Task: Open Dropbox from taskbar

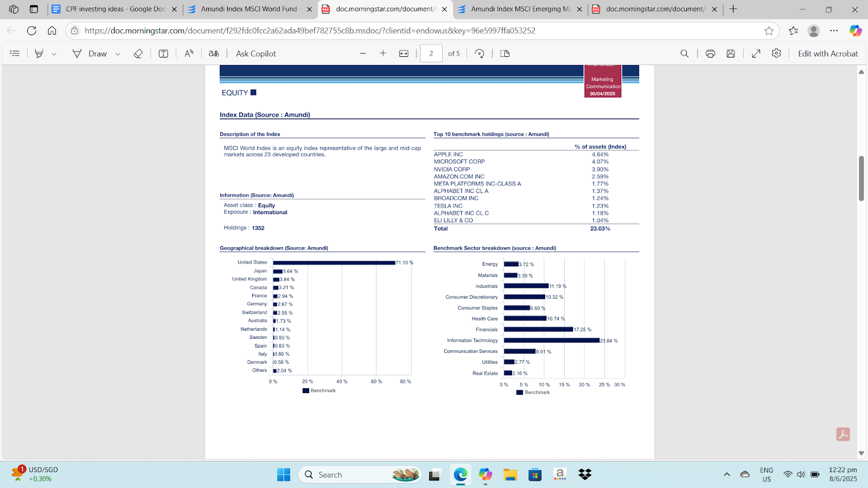Action: 585,475
